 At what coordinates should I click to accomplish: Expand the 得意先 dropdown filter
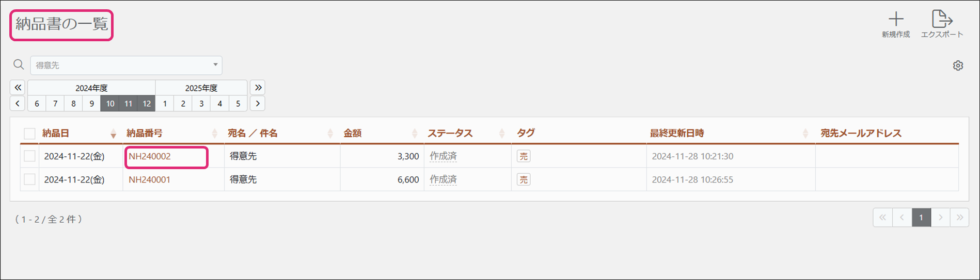pos(127,65)
